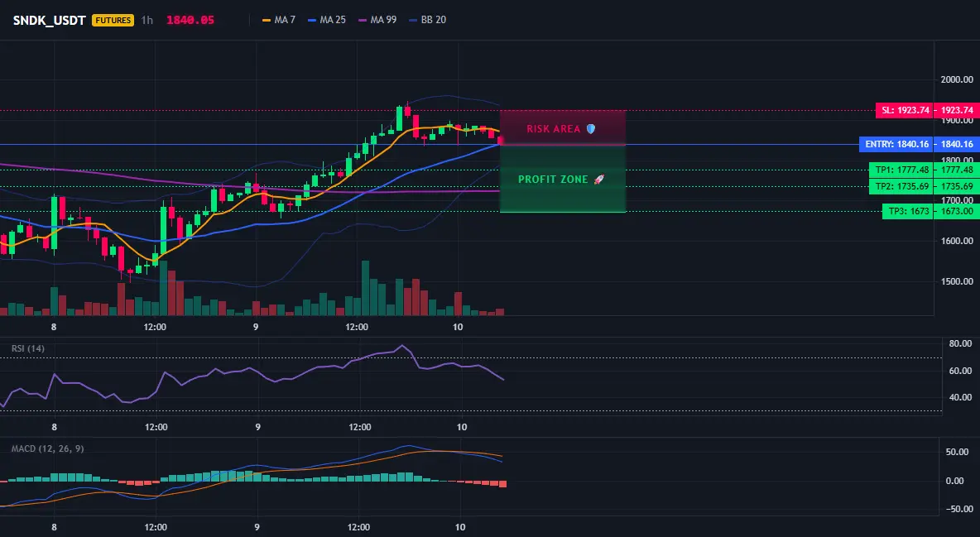Toggle the BB 20 legend indicator
Screen dimensions: 980x537
pyautogui.click(x=427, y=20)
